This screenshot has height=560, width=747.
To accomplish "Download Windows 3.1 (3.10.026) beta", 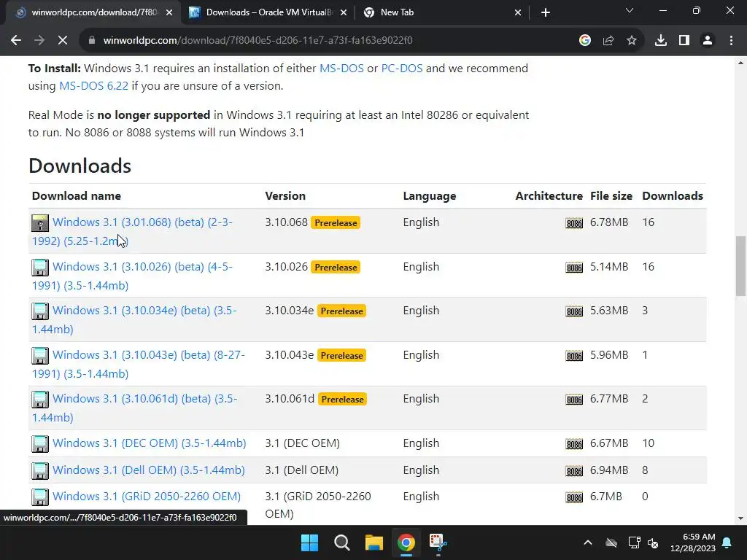I will [133, 276].
